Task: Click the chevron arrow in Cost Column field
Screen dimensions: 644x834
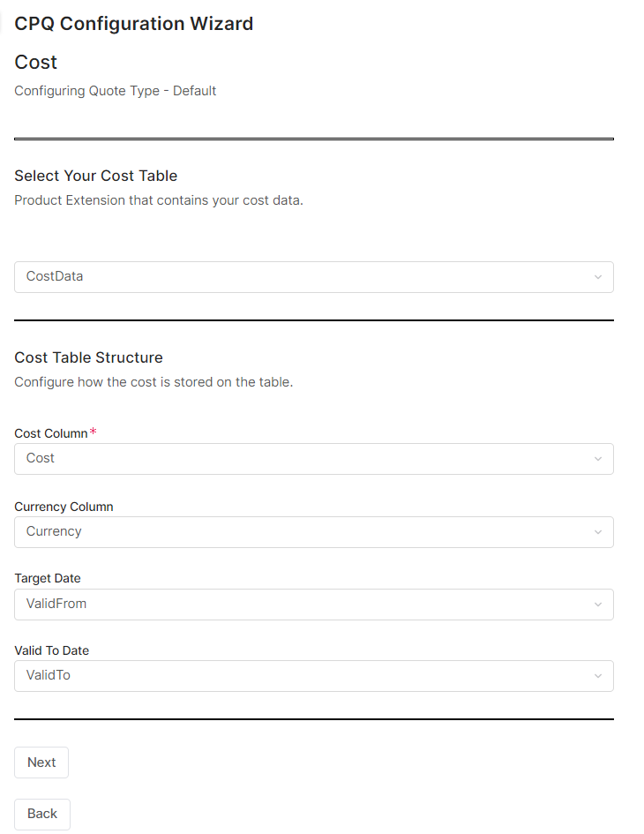Action: click(597, 459)
